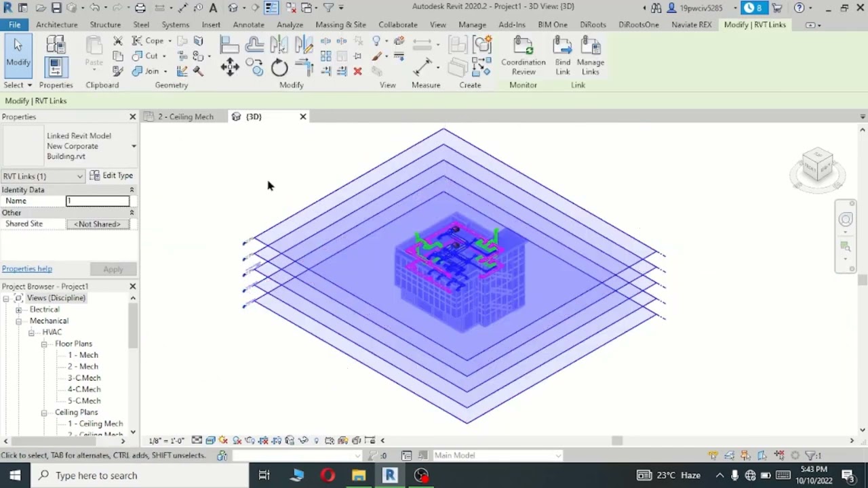Viewport: 868px width, 488px height.
Task: Open the Opera browser from the taskbar
Action: point(328,475)
